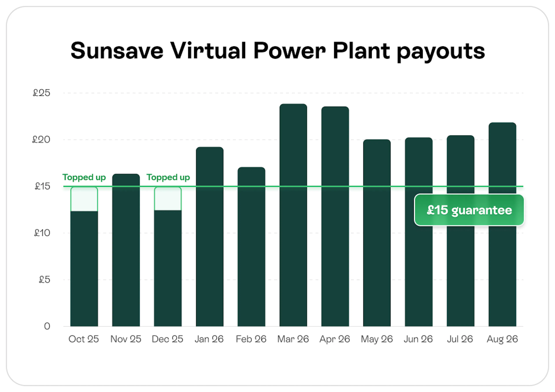This screenshot has width=555, height=392.
Task: Click the 'Oct 25' x-axis label
Action: (84, 339)
